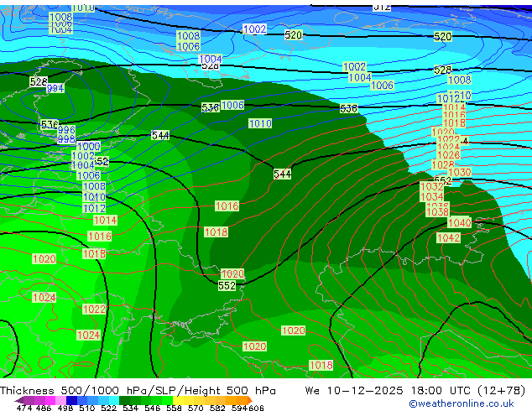Click the 606 legend value
The width and height of the screenshot is (532, 411).
pyautogui.click(x=256, y=408)
